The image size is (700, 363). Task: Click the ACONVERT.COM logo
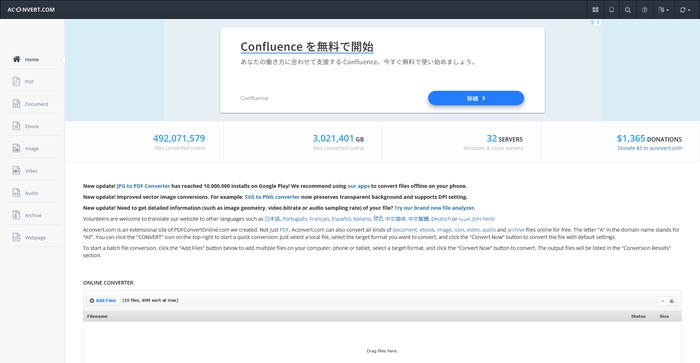[x=31, y=9]
